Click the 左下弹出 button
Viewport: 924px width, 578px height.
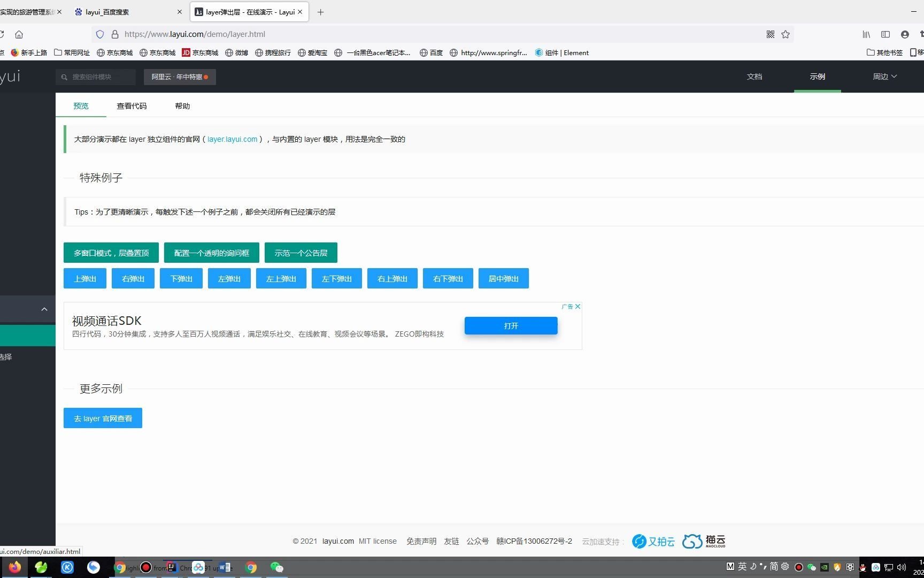(337, 278)
